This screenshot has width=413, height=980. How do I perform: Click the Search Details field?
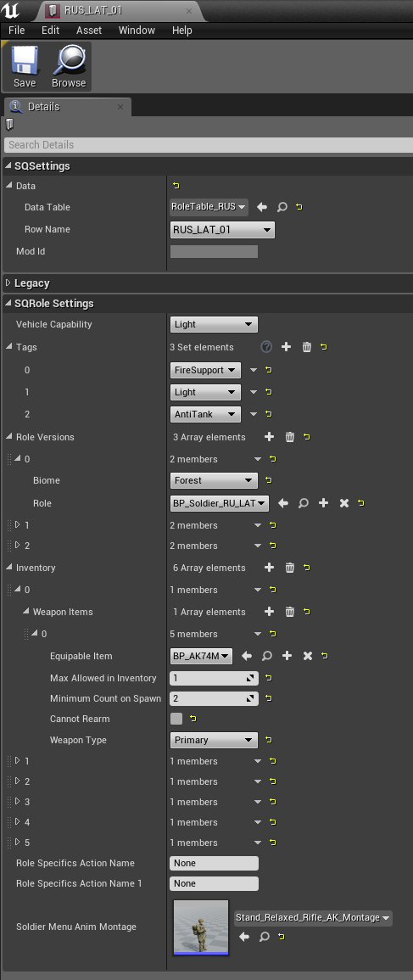coord(208,144)
